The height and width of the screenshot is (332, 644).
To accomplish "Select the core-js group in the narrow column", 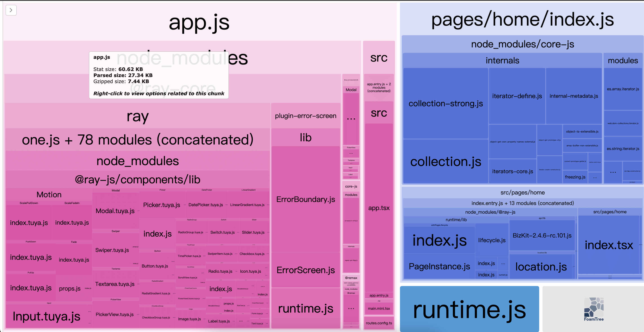I will (351, 186).
